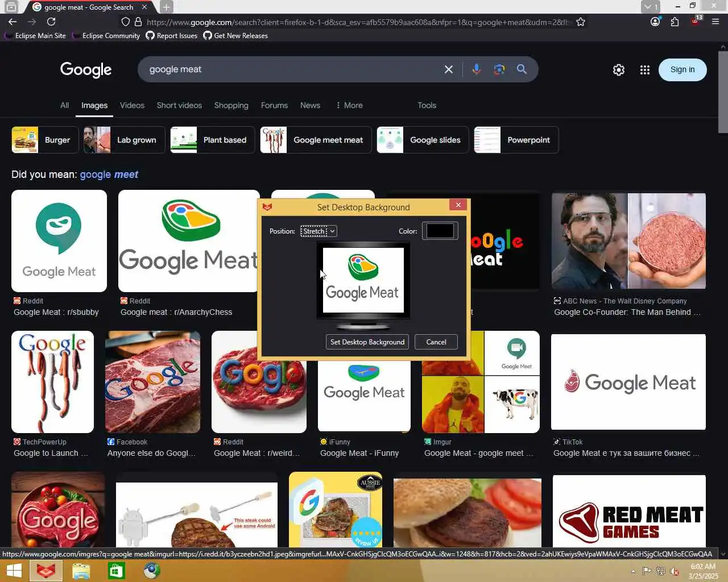728x582 pixels.
Task: Open TikTok Google Meat thumbnail
Action: tap(628, 382)
